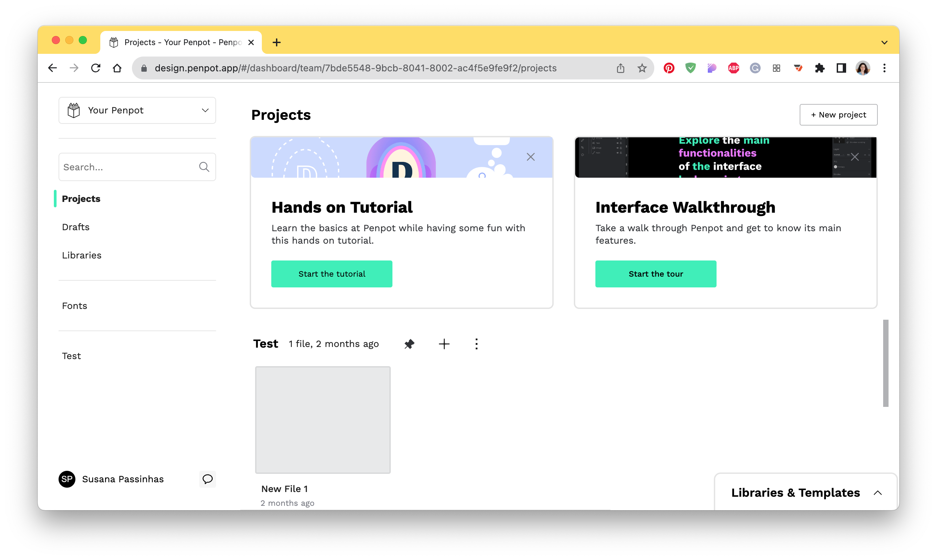Click Start the tutorial button
The width and height of the screenshot is (937, 560).
(332, 274)
